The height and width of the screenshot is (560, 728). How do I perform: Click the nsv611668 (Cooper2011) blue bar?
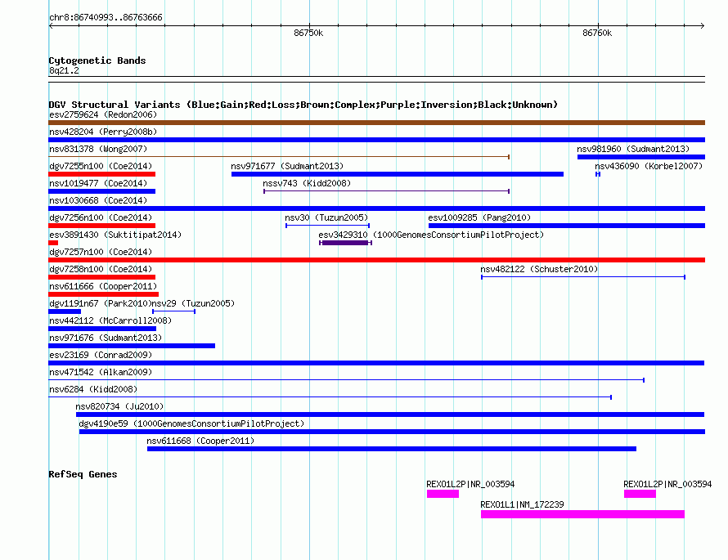pos(391,449)
